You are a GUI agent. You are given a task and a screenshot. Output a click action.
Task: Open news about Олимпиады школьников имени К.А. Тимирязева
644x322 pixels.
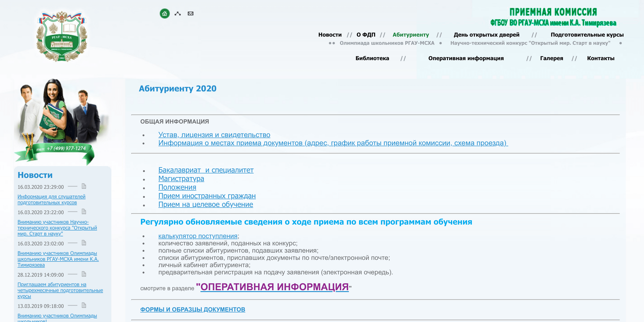[58, 259]
